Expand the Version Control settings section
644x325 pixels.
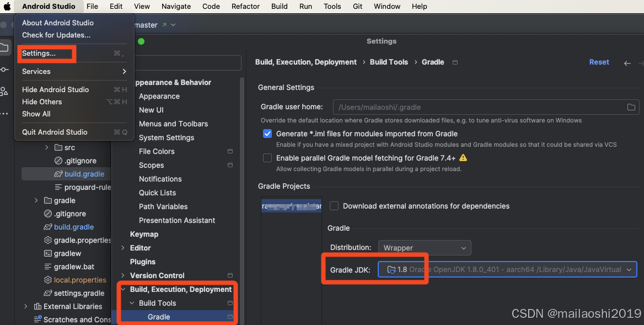[x=123, y=275]
